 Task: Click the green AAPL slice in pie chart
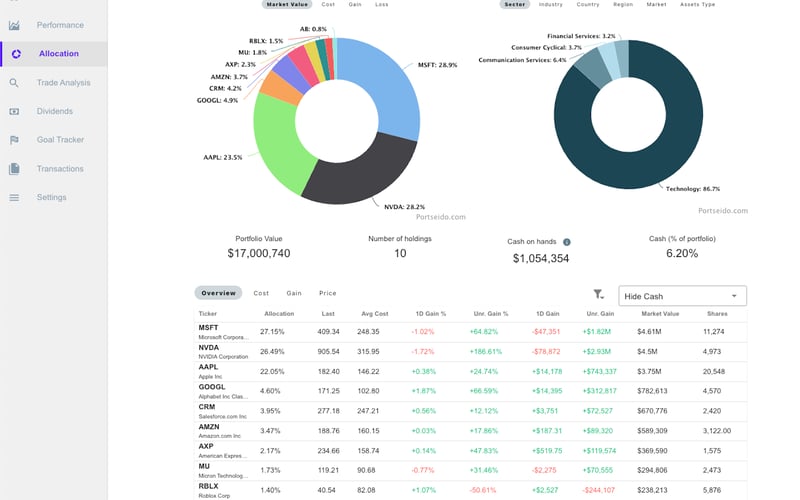click(x=278, y=145)
